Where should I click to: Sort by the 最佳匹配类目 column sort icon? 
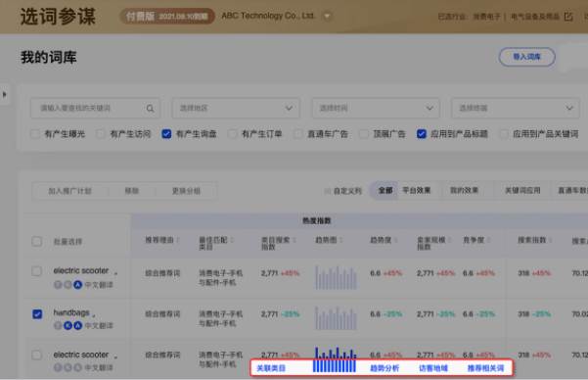(x=232, y=240)
